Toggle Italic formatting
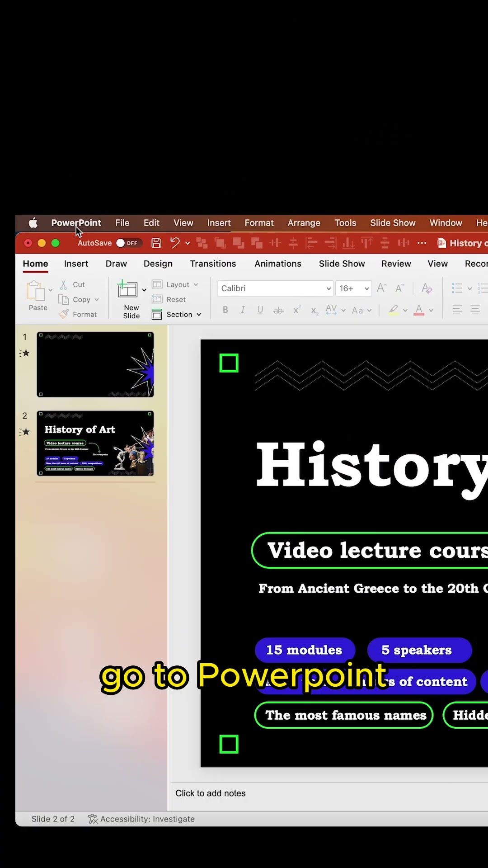Screen dimensions: 488x868 click(x=243, y=310)
